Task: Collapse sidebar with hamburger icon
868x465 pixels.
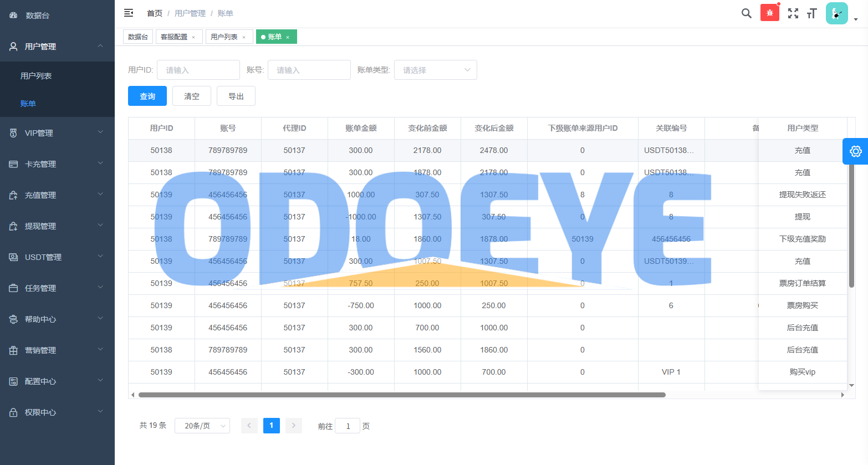Action: pyautogui.click(x=129, y=13)
